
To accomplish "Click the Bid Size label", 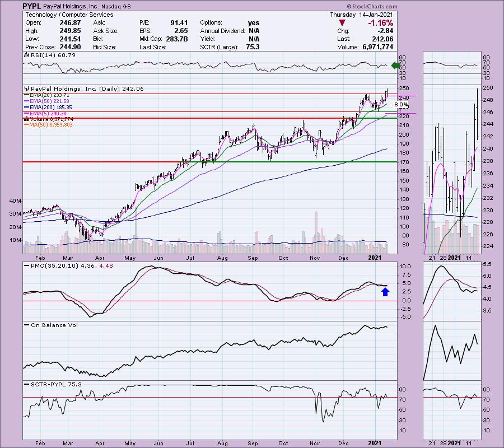I will 105,47.
